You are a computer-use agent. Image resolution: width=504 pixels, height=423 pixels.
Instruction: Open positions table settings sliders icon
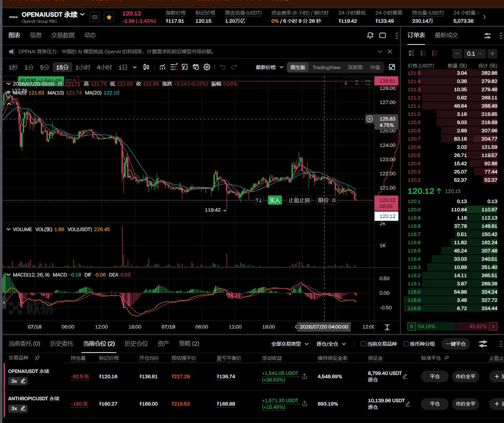tap(483, 344)
